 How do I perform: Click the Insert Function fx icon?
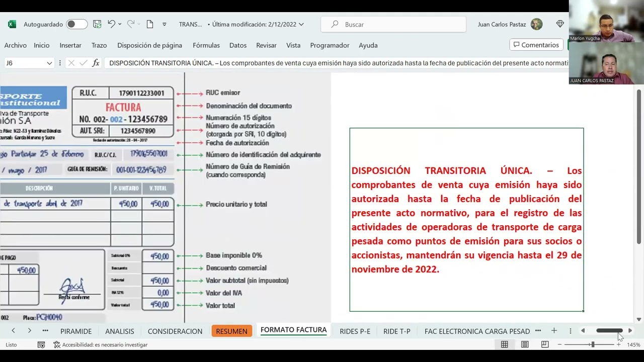[x=96, y=63]
